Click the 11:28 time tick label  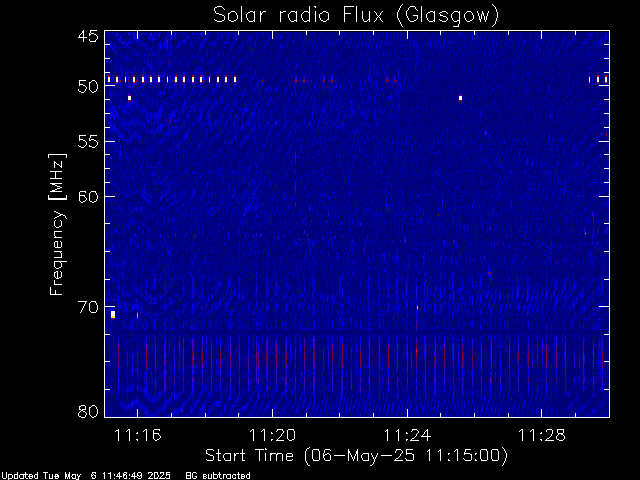[x=542, y=435]
